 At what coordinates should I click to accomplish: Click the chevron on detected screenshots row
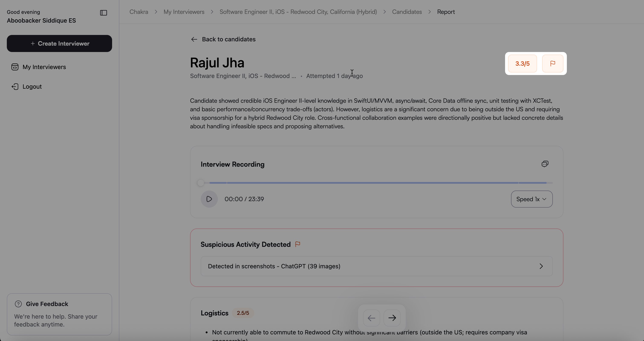click(541, 266)
